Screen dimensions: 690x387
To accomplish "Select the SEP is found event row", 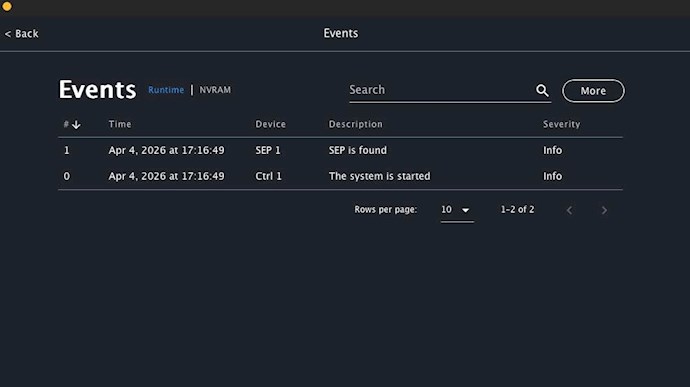I will (340, 151).
